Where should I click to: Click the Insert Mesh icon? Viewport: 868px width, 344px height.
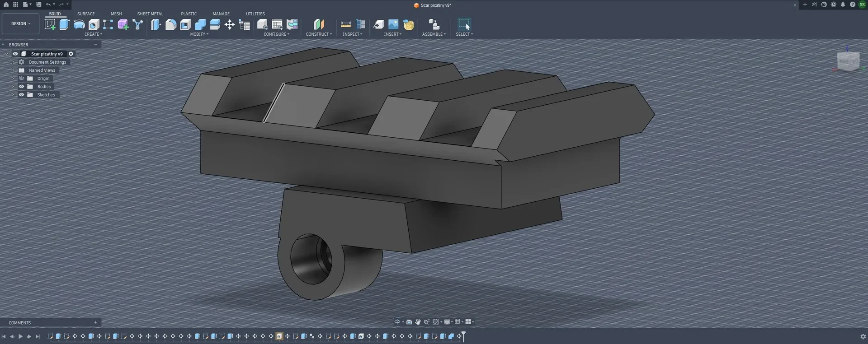coord(408,24)
